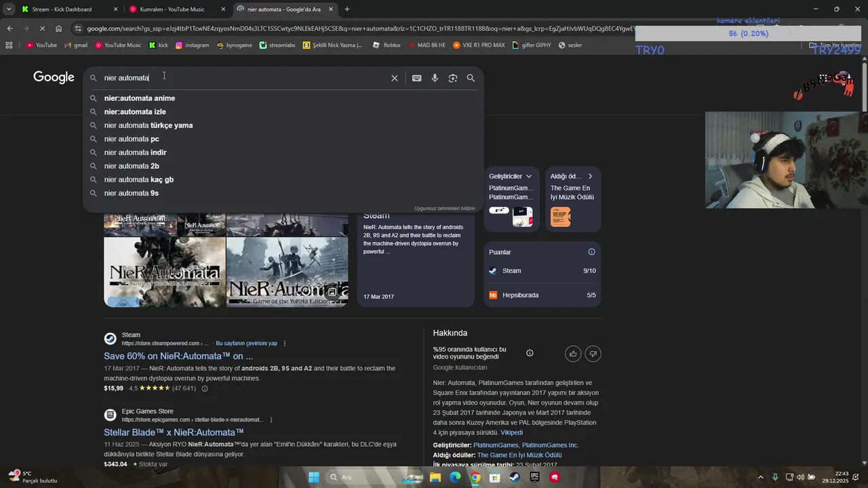Open the gifler GIPHY bookmark
This screenshot has height=488, width=868.
click(532, 45)
